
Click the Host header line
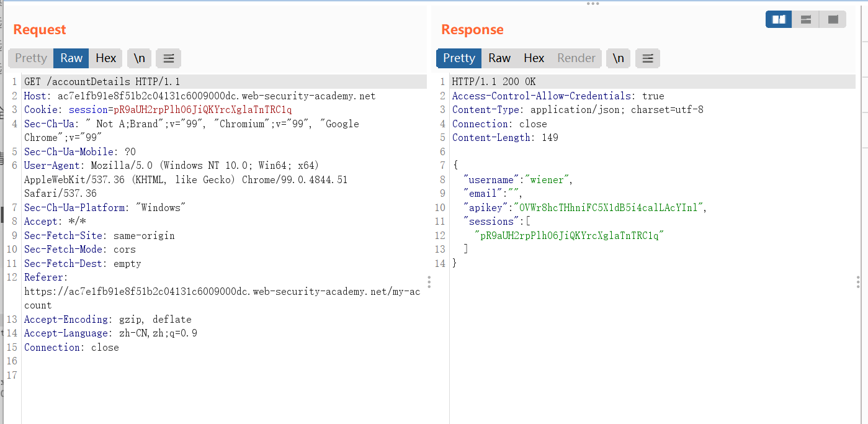coord(200,96)
